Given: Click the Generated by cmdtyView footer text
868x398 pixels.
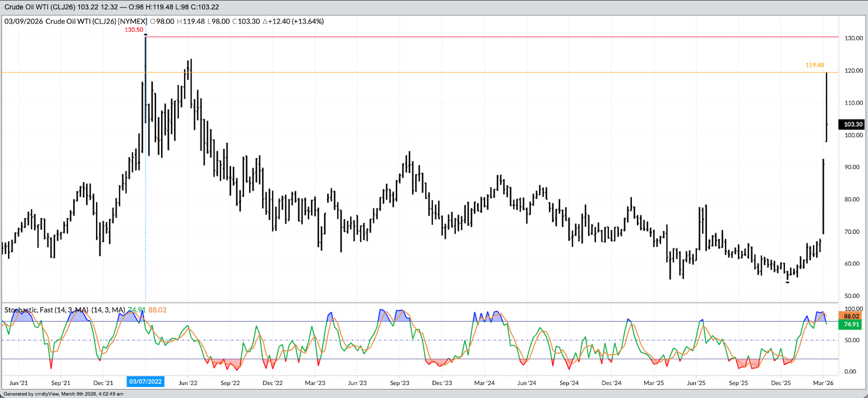Looking at the screenshot, I should pyautogui.click(x=63, y=394).
